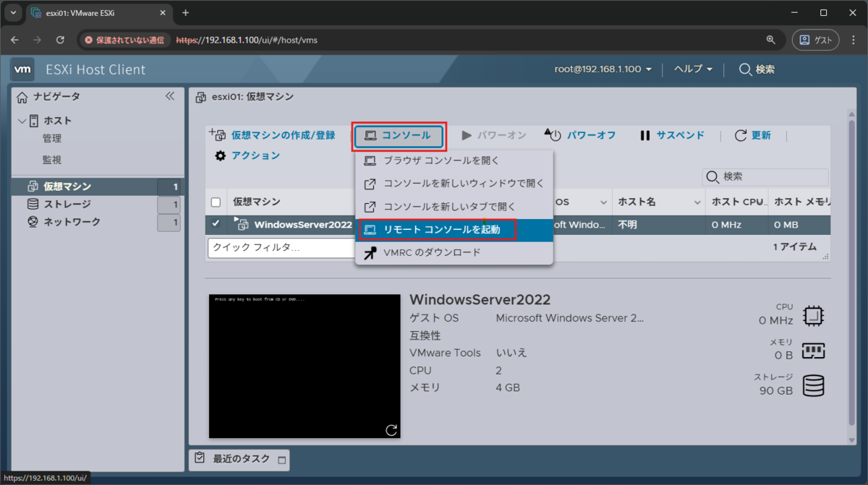Click the CPU chip icon
868x485 pixels.
click(x=813, y=317)
